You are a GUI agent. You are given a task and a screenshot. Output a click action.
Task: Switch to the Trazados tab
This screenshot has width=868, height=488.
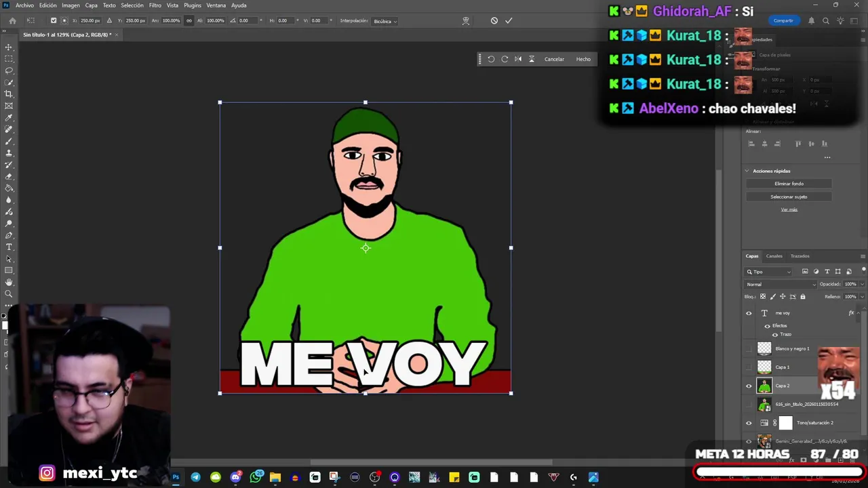800,256
